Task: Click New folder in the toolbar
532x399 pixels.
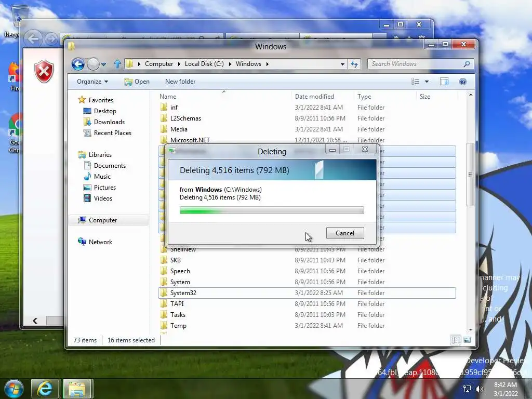Action: (180, 82)
